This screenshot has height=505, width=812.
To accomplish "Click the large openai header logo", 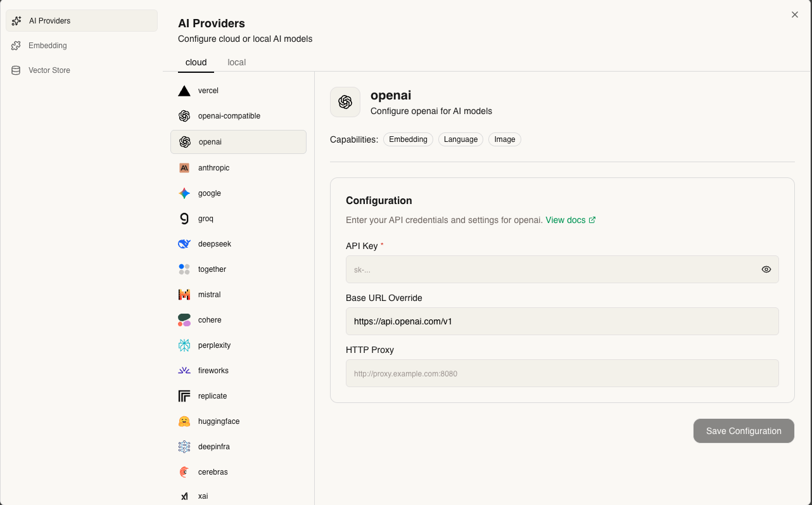I will 345,102.
